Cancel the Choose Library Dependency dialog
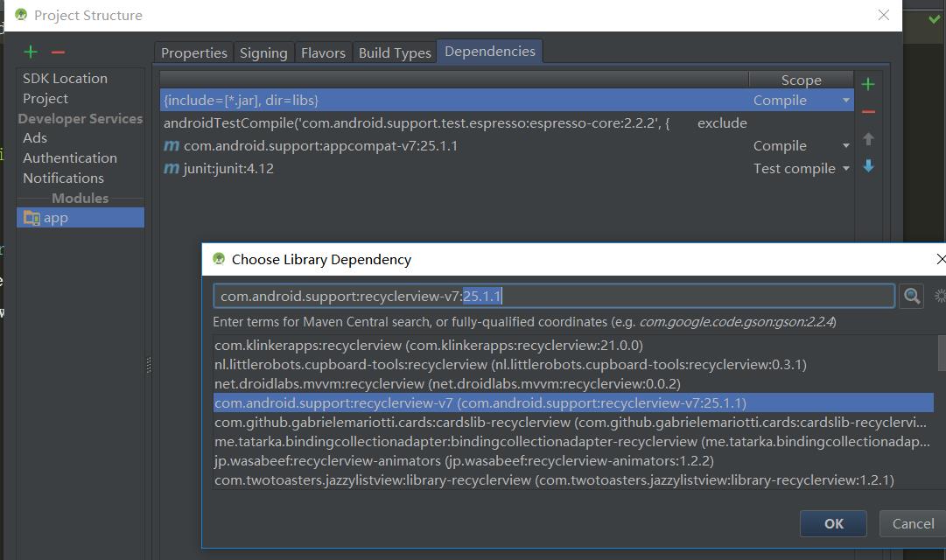This screenshot has width=946, height=560. tap(913, 523)
